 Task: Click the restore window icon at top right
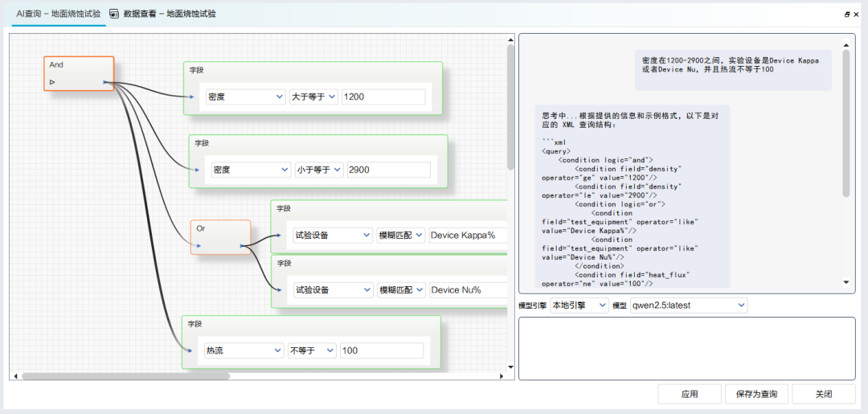tap(847, 15)
